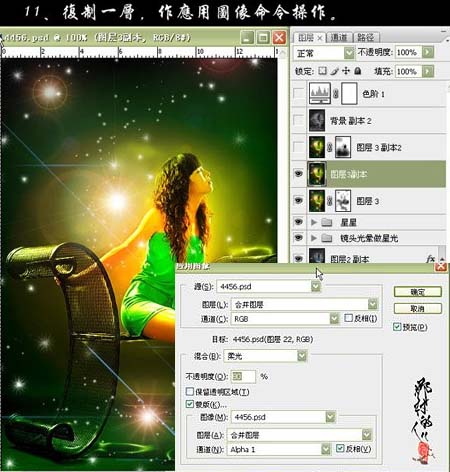
Task: Click the fx icon on 图层2 副本
Action: point(430,258)
